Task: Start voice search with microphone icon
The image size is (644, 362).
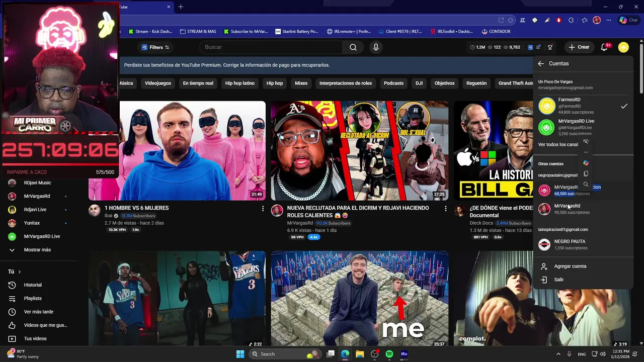Action: coord(376,47)
